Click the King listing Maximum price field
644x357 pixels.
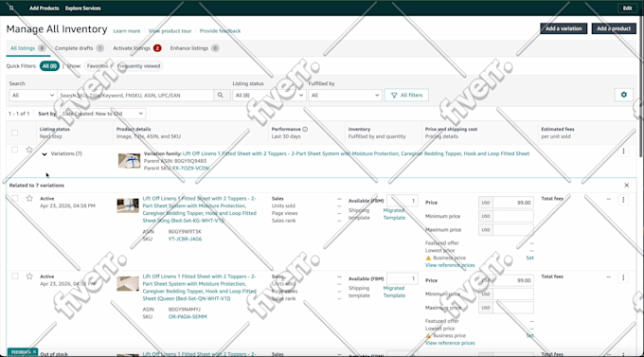[513, 230]
